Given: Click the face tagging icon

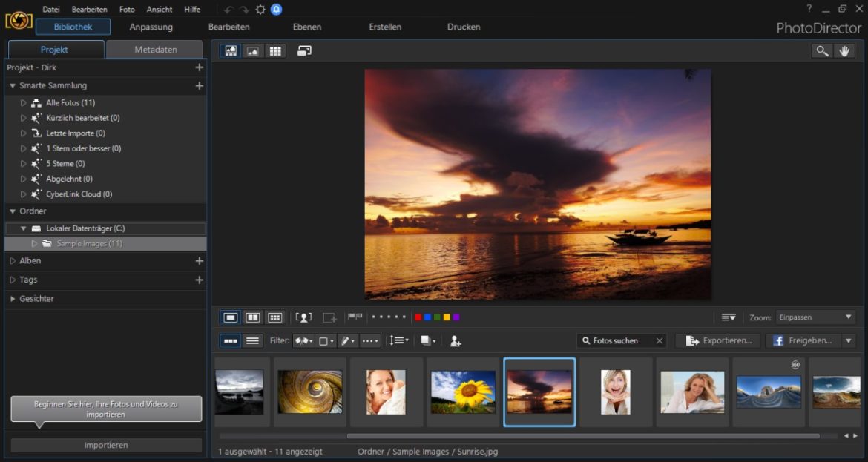Looking at the screenshot, I should pos(303,317).
